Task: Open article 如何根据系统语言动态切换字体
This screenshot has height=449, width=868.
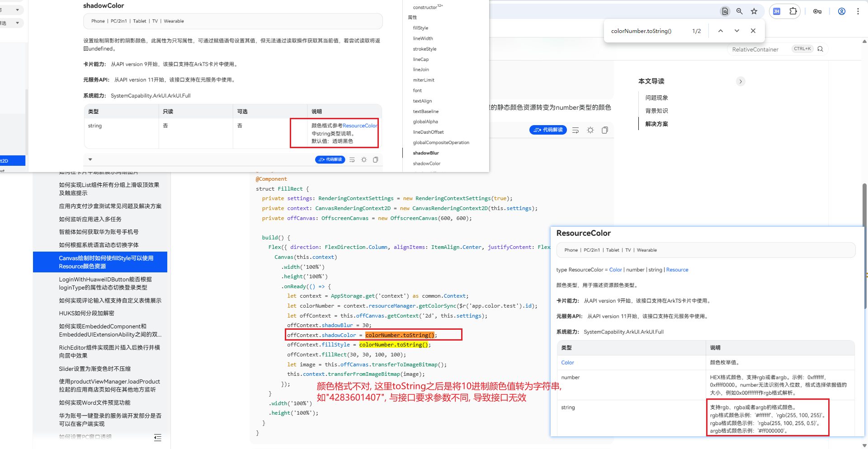Action: [x=99, y=245]
